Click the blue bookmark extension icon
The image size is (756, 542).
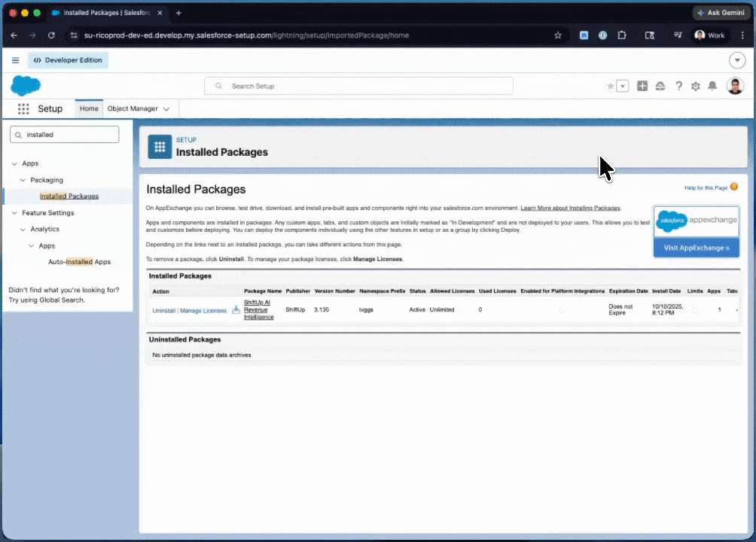click(x=584, y=35)
